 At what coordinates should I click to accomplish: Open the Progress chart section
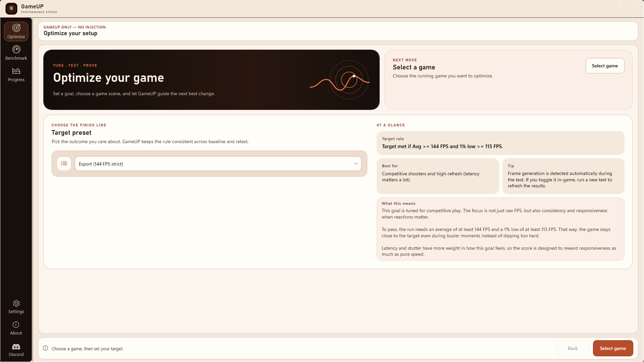click(x=16, y=74)
